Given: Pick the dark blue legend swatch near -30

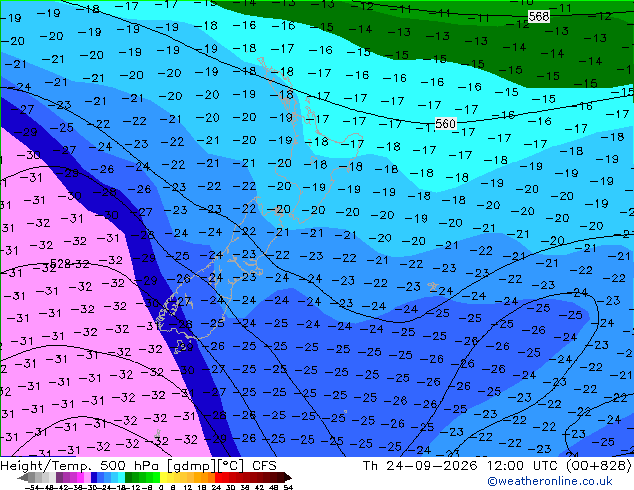Looking at the screenshot, I should [94, 477].
